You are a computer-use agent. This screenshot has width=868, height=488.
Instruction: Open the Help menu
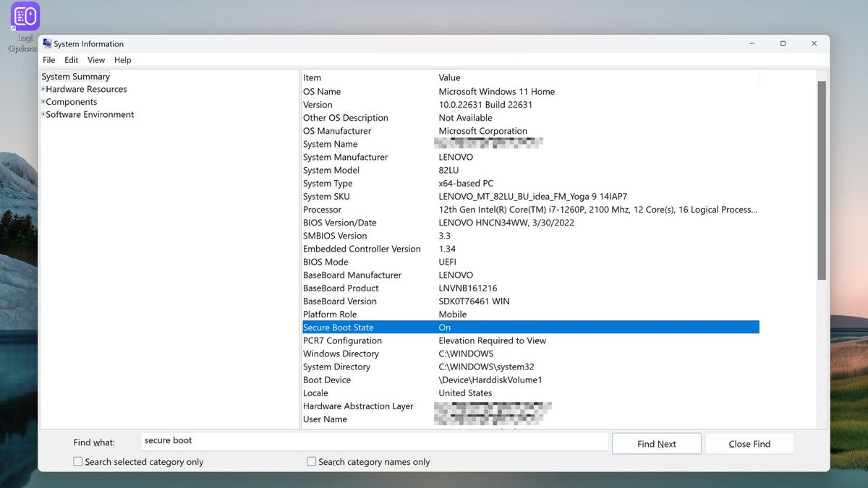pyautogui.click(x=123, y=60)
